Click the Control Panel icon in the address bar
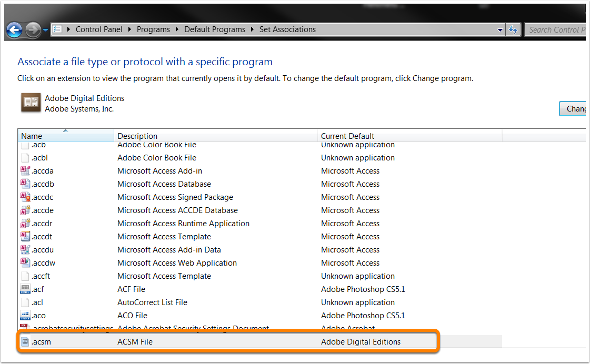 [x=57, y=29]
